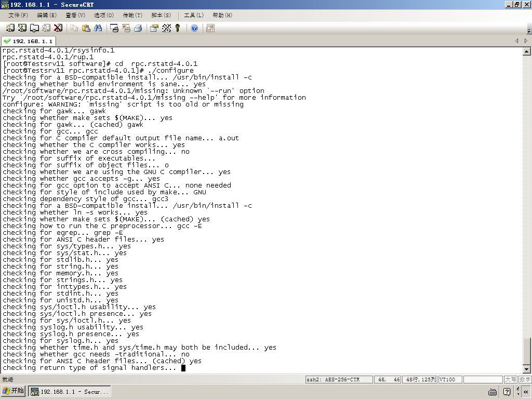The height and width of the screenshot is (399, 532).
Task: Click the Connect in Tab icon
Action: [x=34, y=28]
